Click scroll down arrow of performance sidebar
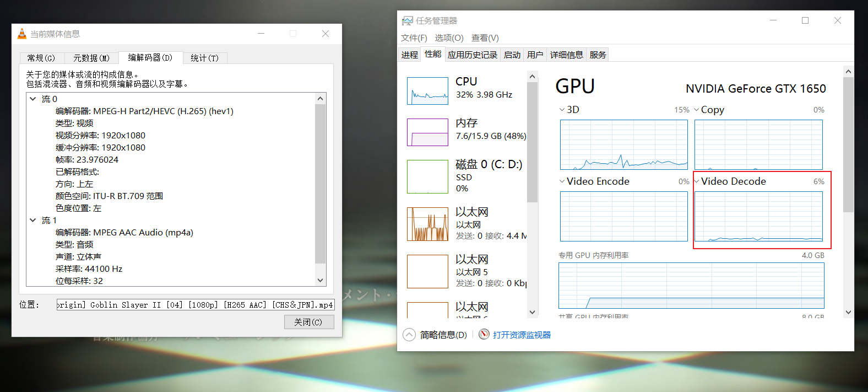The height and width of the screenshot is (392, 868). [532, 312]
